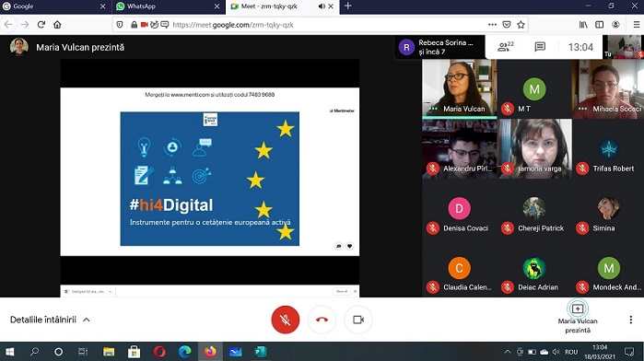Bookmark the Meet page with the star

pyautogui.click(x=521, y=25)
